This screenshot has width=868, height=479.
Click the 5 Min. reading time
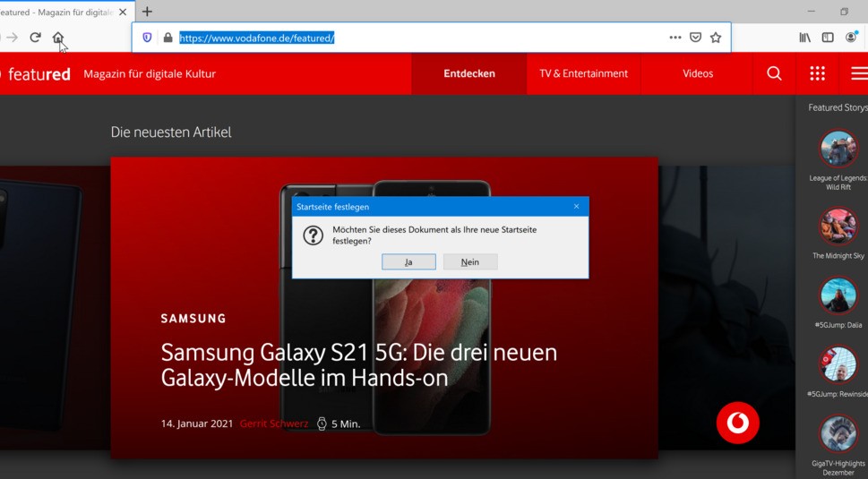[x=346, y=424]
